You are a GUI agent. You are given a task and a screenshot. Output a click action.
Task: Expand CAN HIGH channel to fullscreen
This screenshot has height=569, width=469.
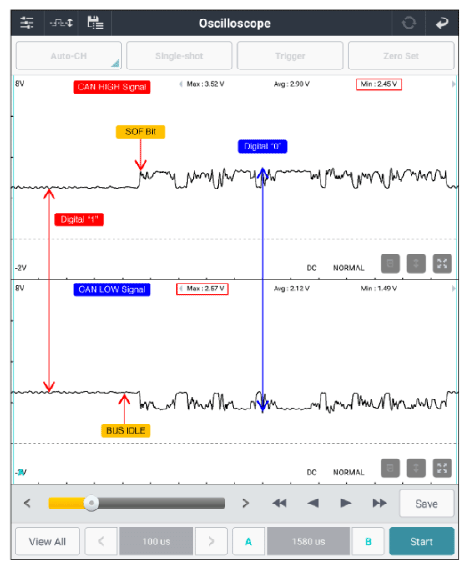click(x=442, y=263)
